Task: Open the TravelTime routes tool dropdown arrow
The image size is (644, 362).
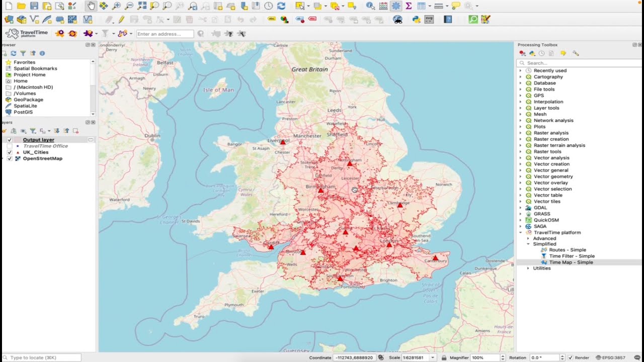Action: [x=131, y=34]
